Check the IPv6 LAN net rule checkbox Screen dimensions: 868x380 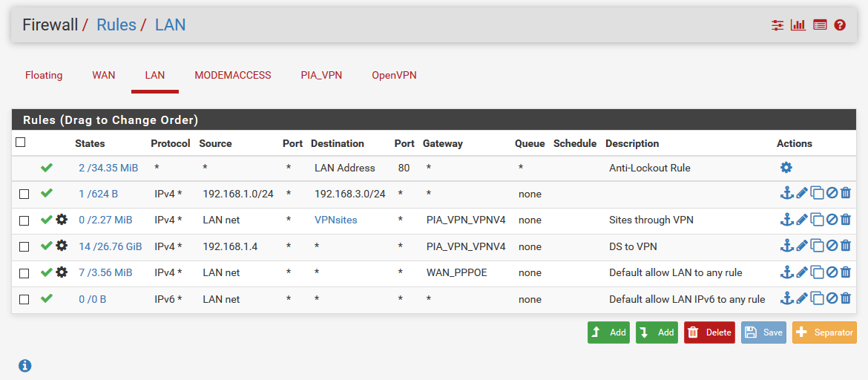coord(24,299)
